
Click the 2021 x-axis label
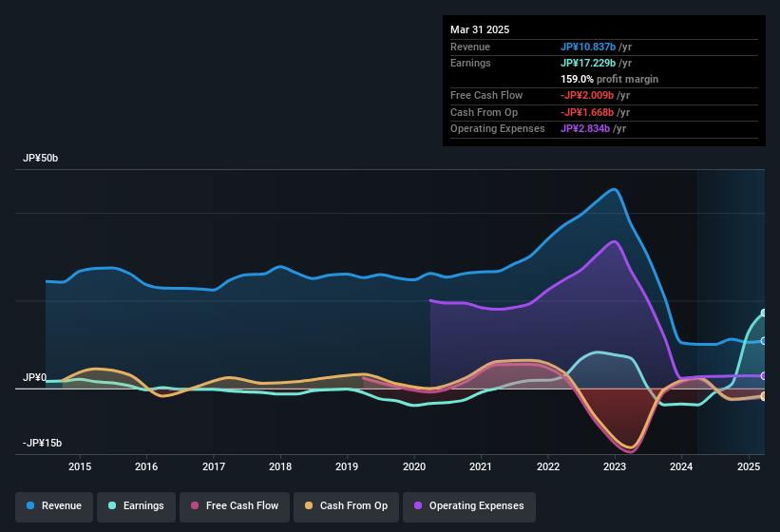click(x=481, y=466)
